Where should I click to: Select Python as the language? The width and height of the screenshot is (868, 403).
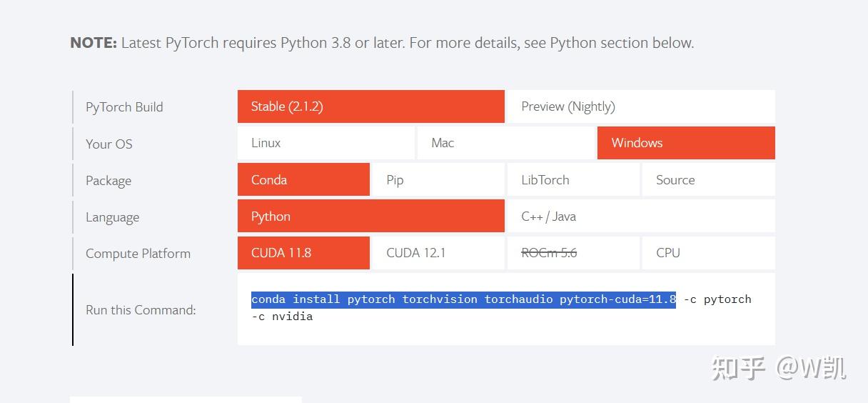[370, 217]
